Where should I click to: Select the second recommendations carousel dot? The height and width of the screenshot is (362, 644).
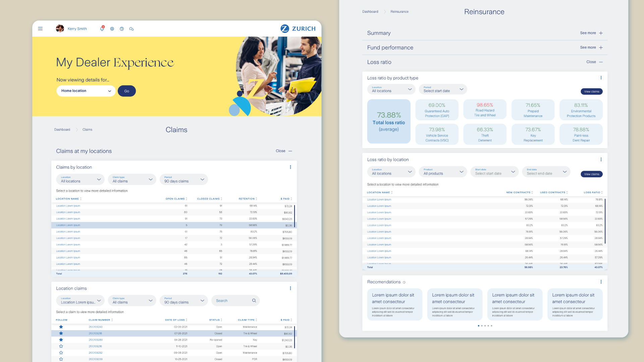482,326
